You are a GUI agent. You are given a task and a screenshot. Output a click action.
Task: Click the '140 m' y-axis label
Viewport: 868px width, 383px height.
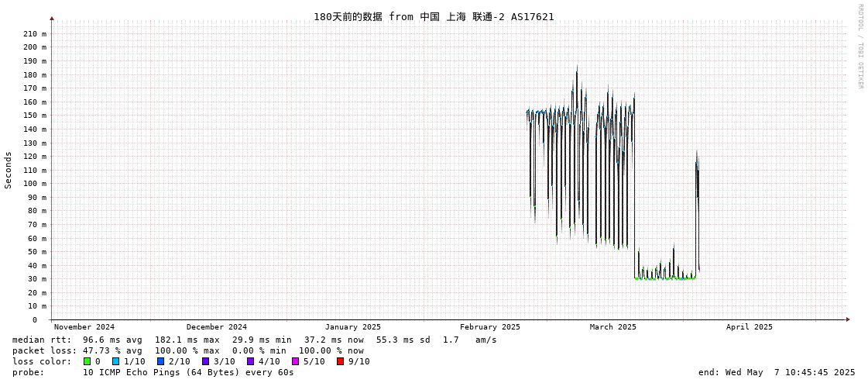point(35,129)
